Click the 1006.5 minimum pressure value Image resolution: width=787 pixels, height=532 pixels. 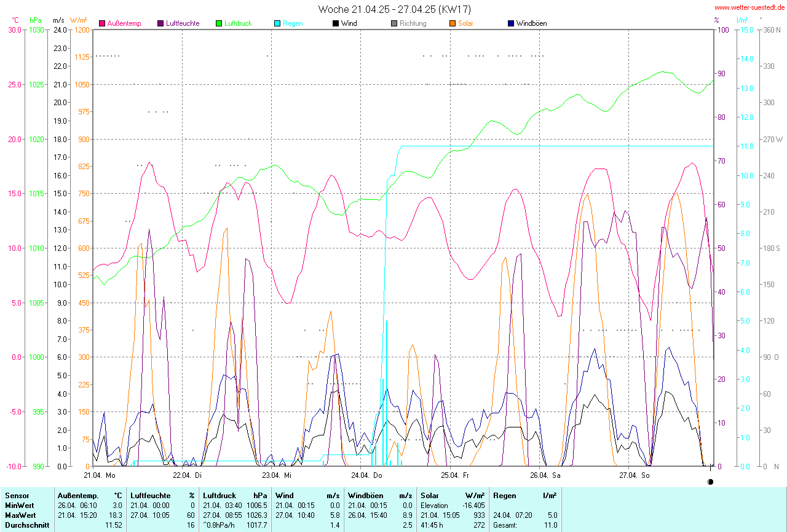(x=257, y=506)
